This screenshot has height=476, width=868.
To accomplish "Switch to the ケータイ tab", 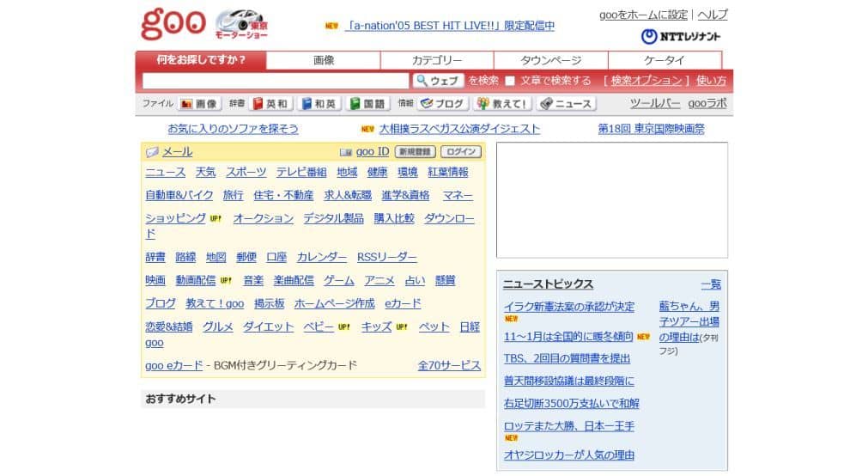I will pos(665,60).
